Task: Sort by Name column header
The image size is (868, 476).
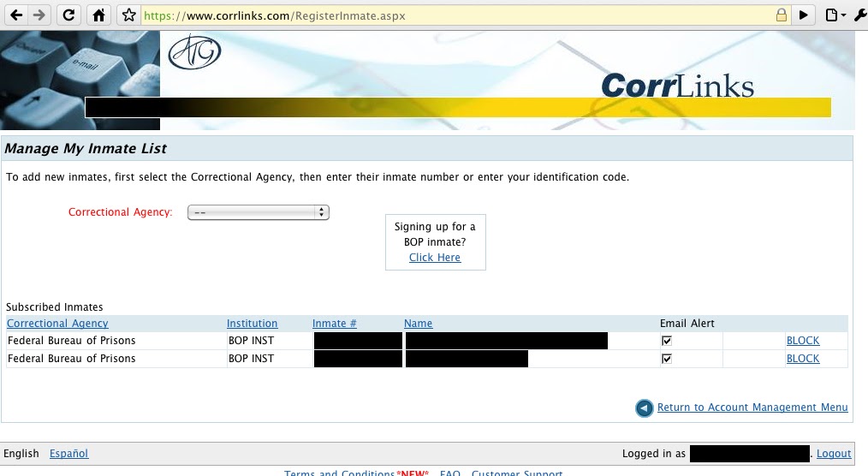Action: 418,324
